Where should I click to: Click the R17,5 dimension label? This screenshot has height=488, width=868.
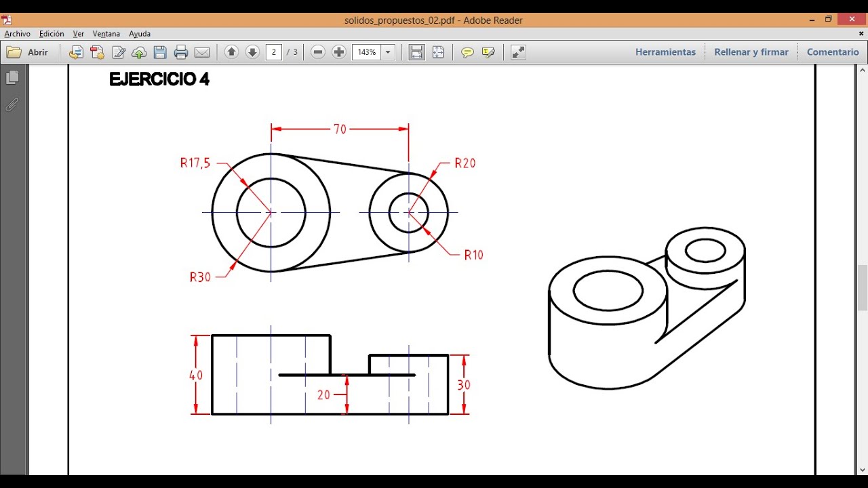(x=195, y=163)
